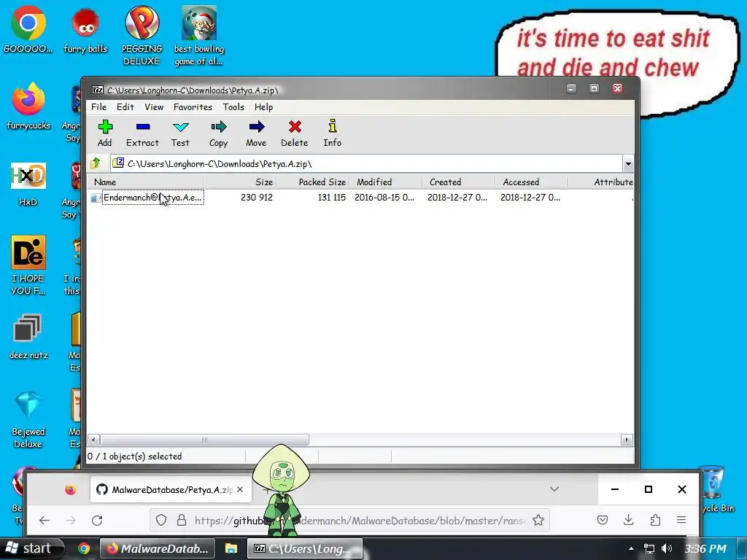Screen dimensions: 747x560
Task: Open File Explorer from the taskbar
Action: click(x=231, y=548)
